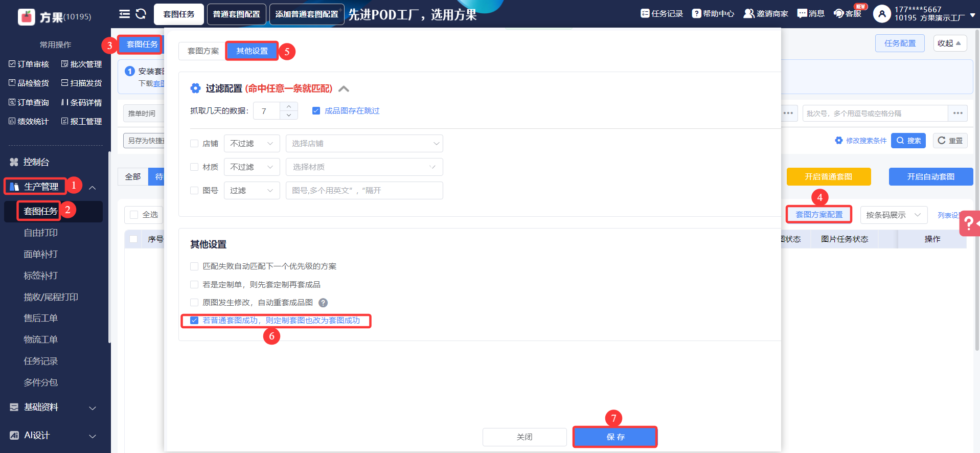
Task: Toggle the sidebar menu hamburger icon
Action: click(124, 14)
